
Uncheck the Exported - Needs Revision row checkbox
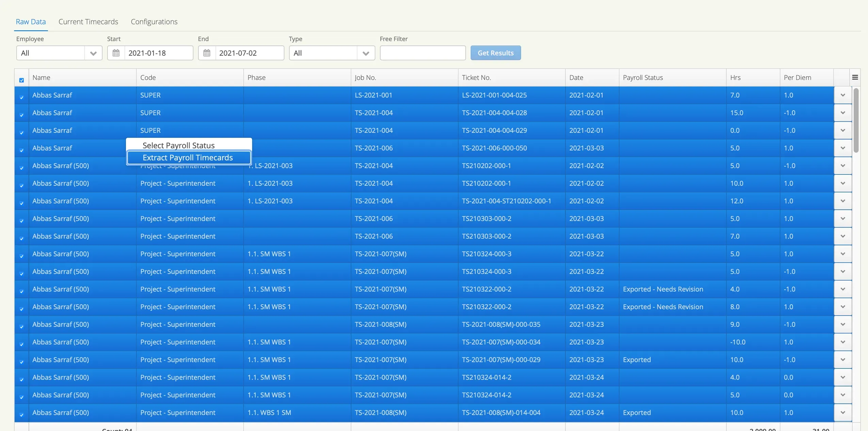coord(21,291)
